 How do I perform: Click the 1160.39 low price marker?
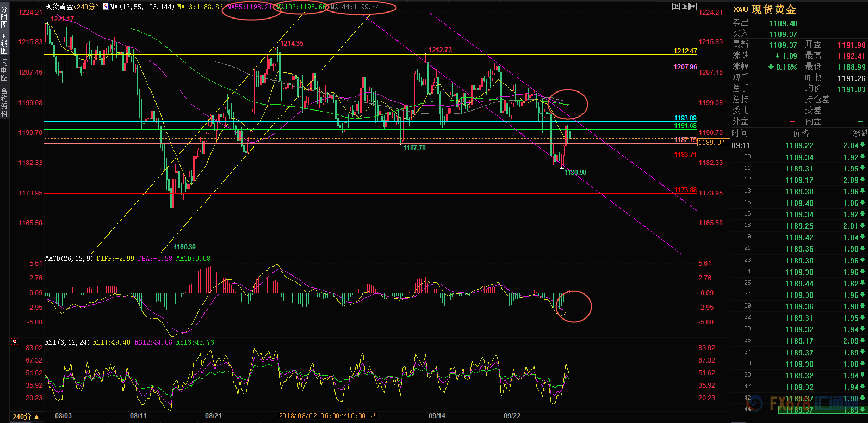coord(185,247)
